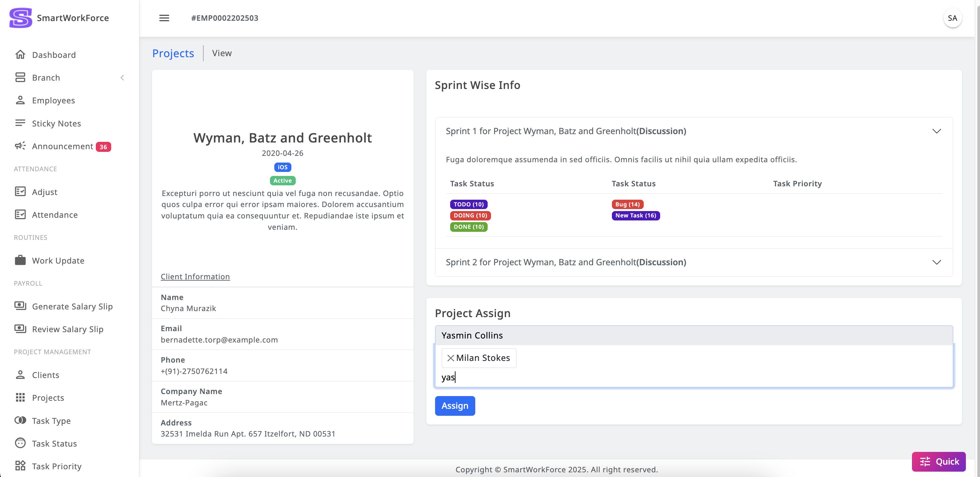Remove Milan Stokes from selection
Screen dimensions: 980x477
pos(450,358)
